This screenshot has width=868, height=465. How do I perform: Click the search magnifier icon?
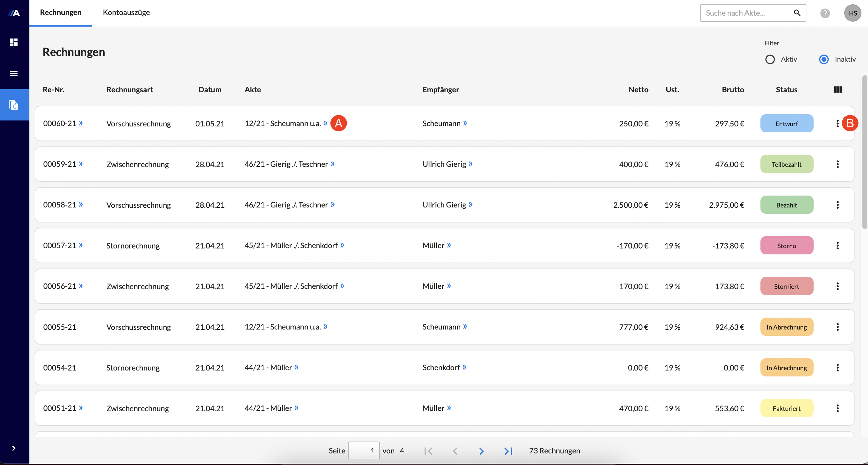(x=797, y=13)
